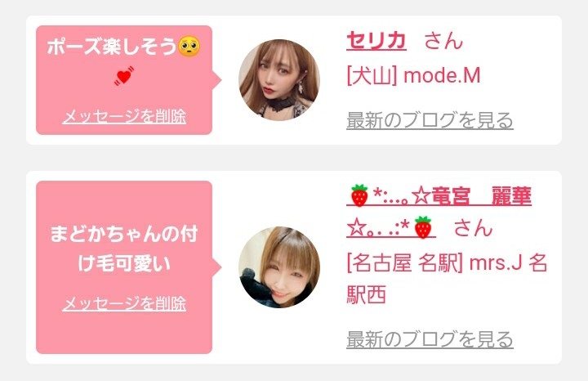Click strawberry icon before 竜宮 麗華 name

click(359, 195)
